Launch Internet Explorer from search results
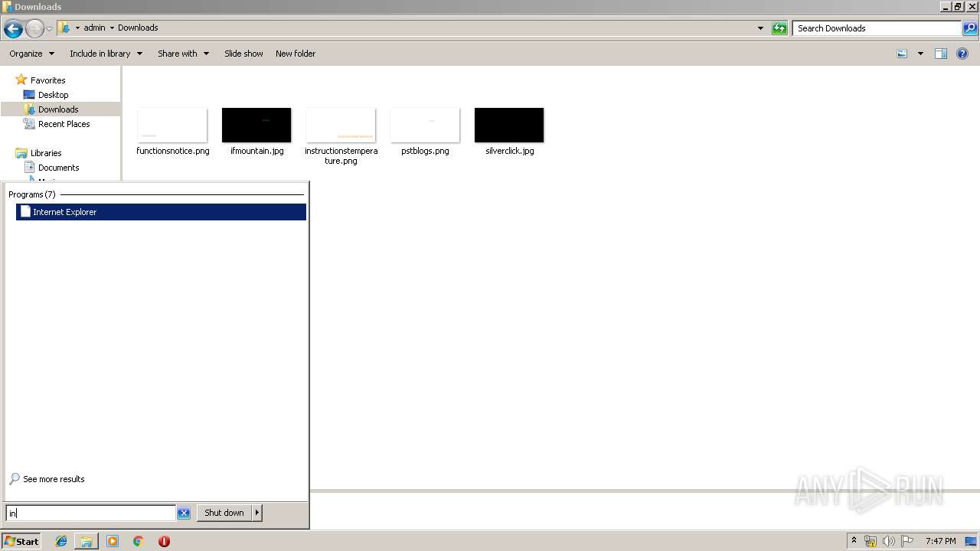 (x=161, y=212)
